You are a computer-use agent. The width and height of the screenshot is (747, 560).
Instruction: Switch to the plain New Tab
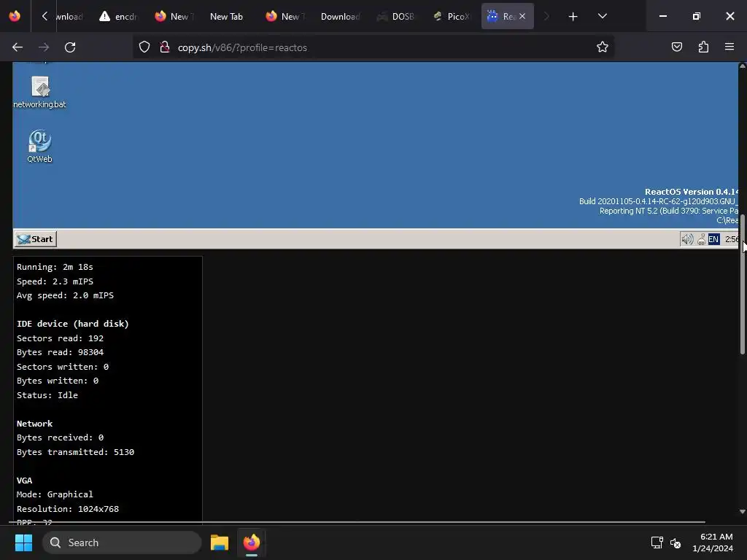click(x=226, y=16)
